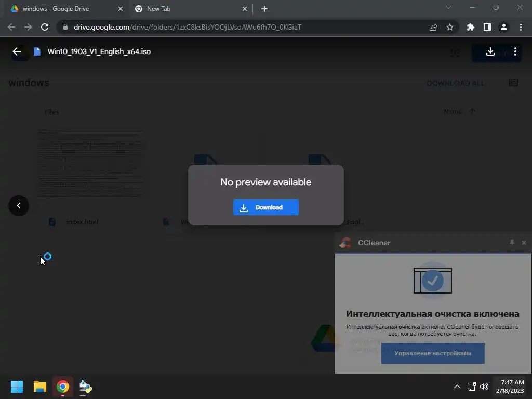The image size is (532, 399).
Task: Open clock showing 7:47 AM
Action: pyautogui.click(x=510, y=387)
